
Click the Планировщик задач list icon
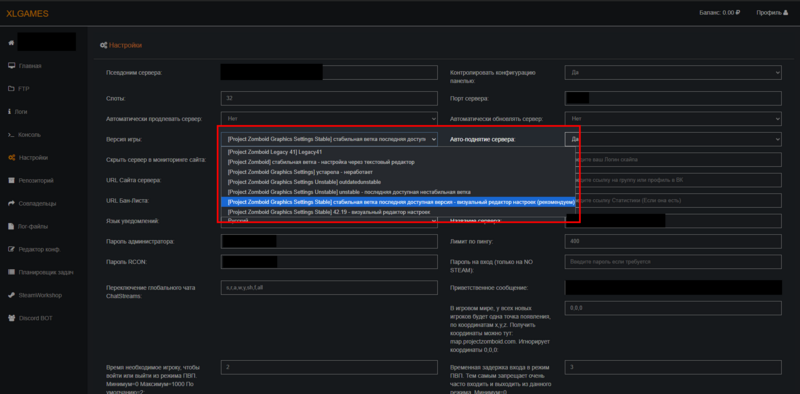coord(11,272)
